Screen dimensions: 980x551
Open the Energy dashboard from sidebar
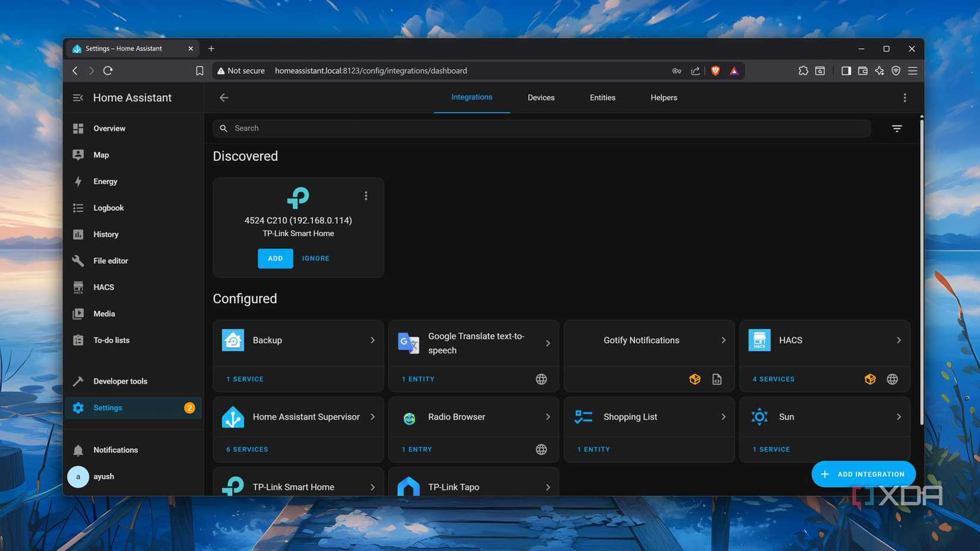coord(105,182)
